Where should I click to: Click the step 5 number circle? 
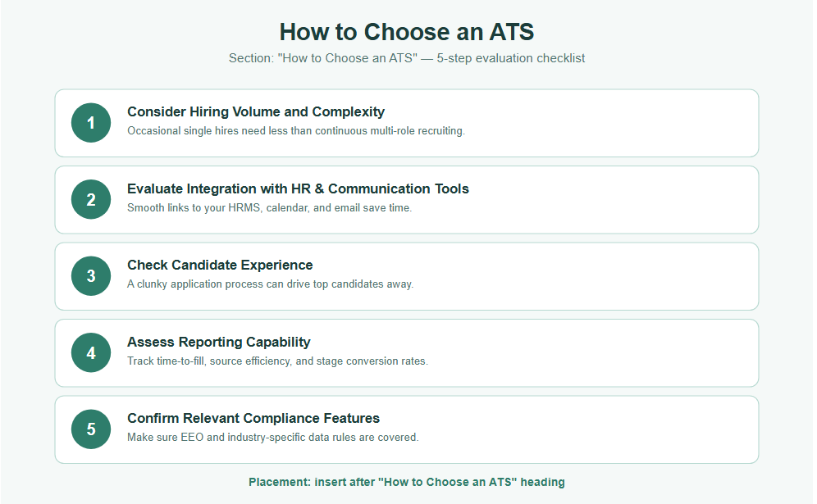tap(91, 429)
